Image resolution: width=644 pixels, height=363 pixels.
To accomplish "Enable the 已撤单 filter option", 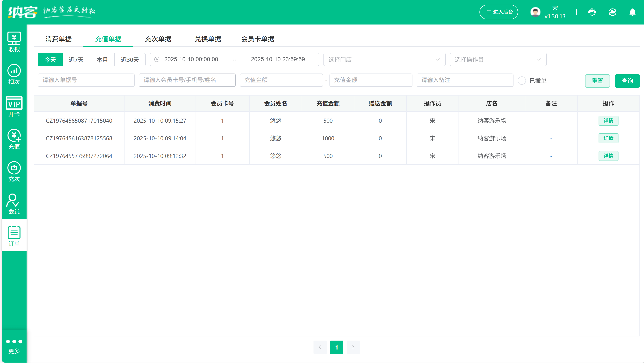I will [522, 81].
